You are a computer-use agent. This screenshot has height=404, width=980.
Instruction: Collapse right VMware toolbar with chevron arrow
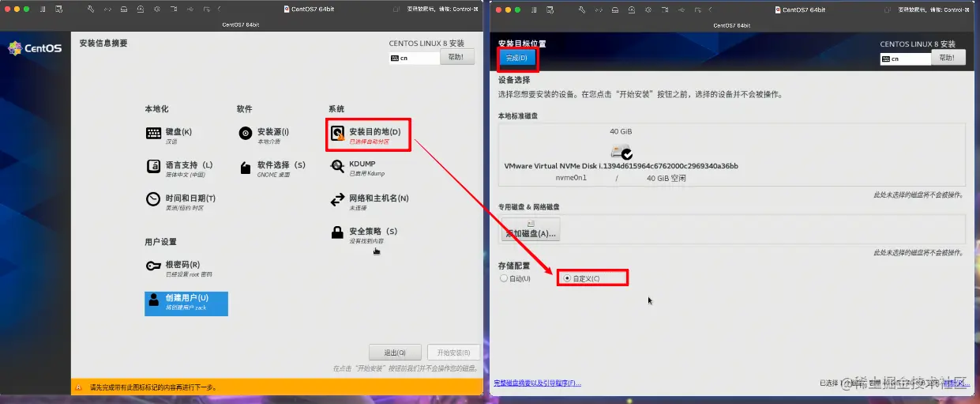[710, 9]
